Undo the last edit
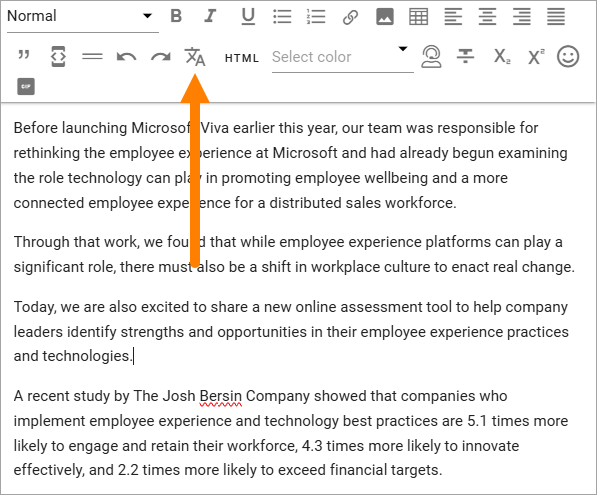 pyautogui.click(x=126, y=57)
